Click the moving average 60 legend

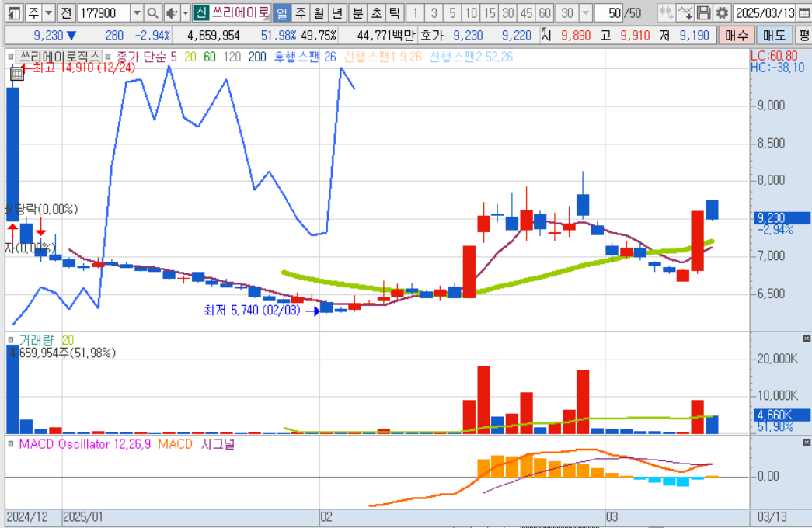[210, 57]
